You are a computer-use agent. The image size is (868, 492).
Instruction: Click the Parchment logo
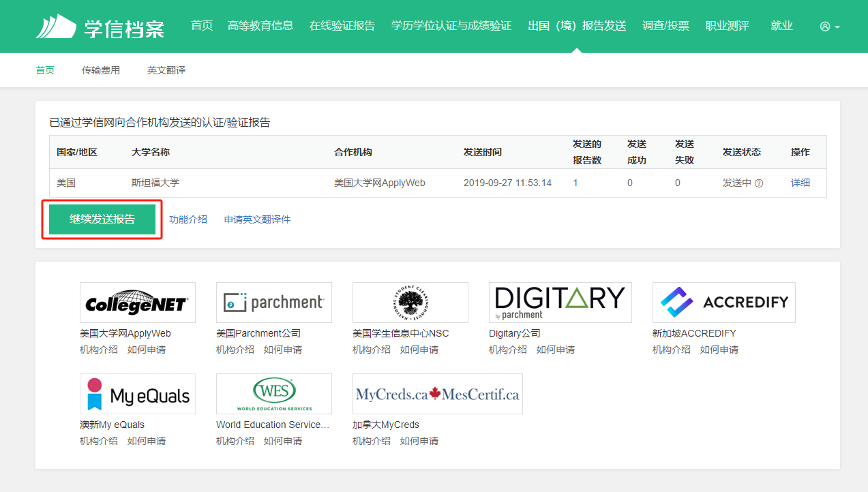click(x=274, y=303)
